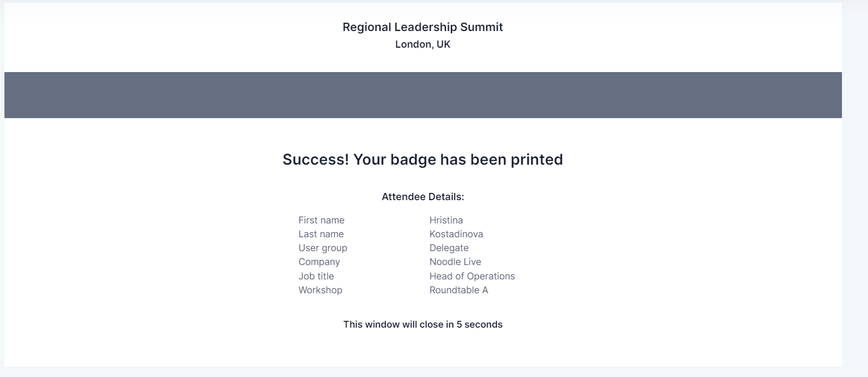Select the Noodle Live company value
Image resolution: width=868 pixels, height=377 pixels.
click(x=455, y=262)
